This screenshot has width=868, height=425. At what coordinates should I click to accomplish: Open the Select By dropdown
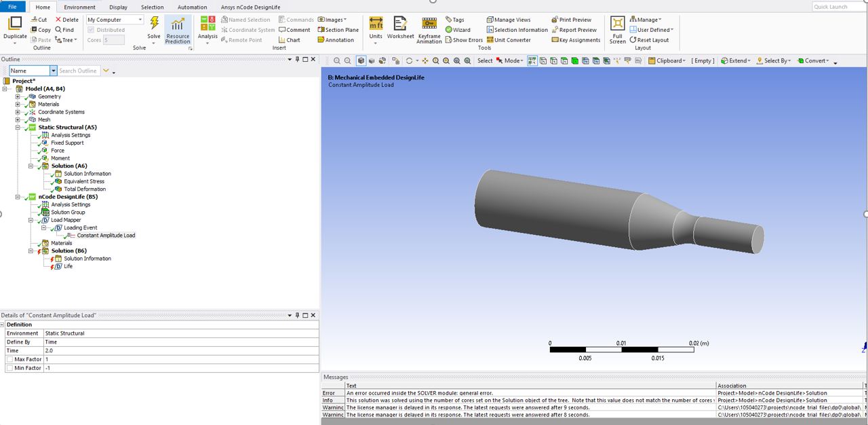[773, 61]
